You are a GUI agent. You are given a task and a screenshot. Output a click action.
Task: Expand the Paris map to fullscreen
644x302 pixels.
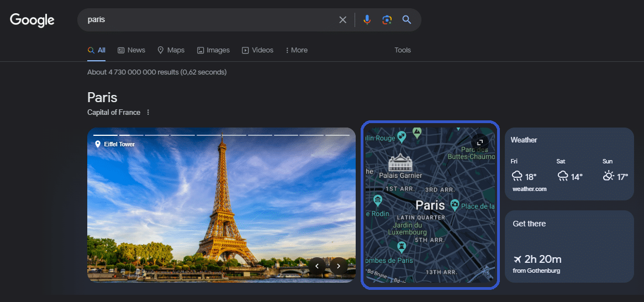tap(479, 142)
